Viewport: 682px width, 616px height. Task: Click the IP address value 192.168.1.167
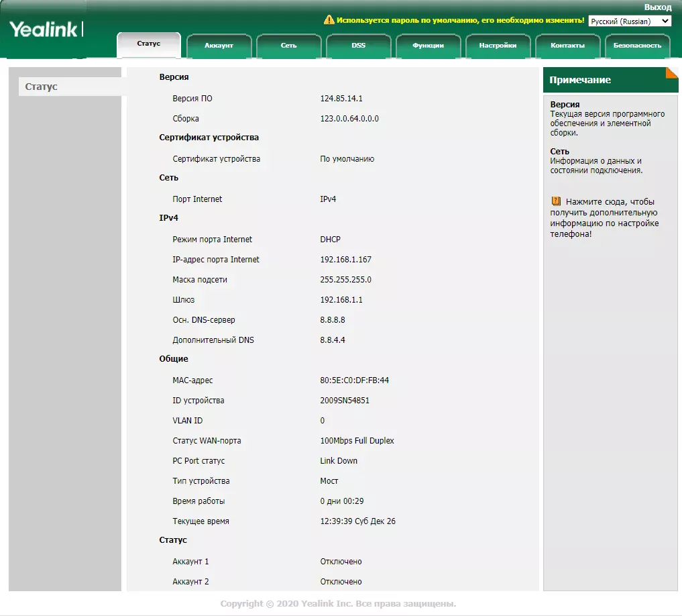[345, 260]
